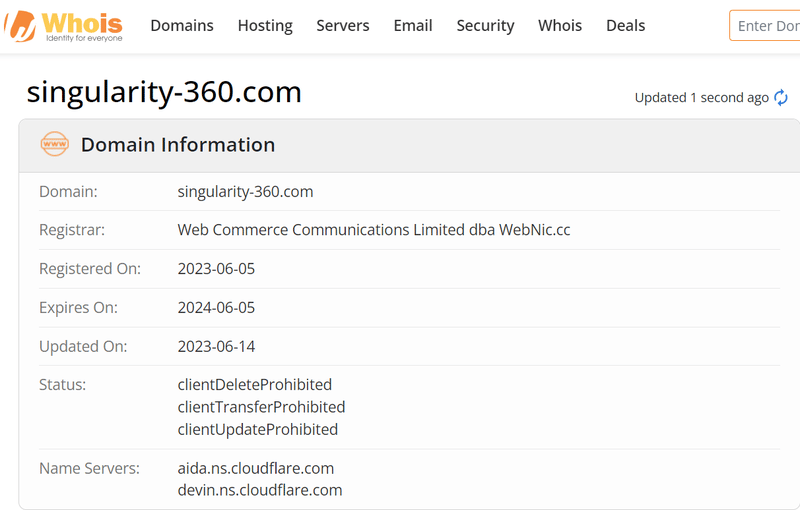This screenshot has height=510, width=800.
Task: Open the Domains menu
Action: click(x=182, y=26)
